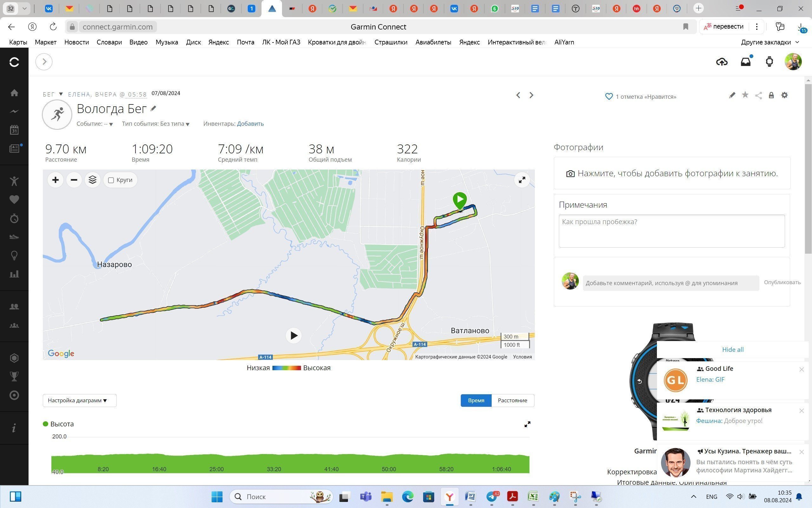Viewport: 812px width, 508px height.
Task: Switch chart axis to Время
Action: pos(476,400)
